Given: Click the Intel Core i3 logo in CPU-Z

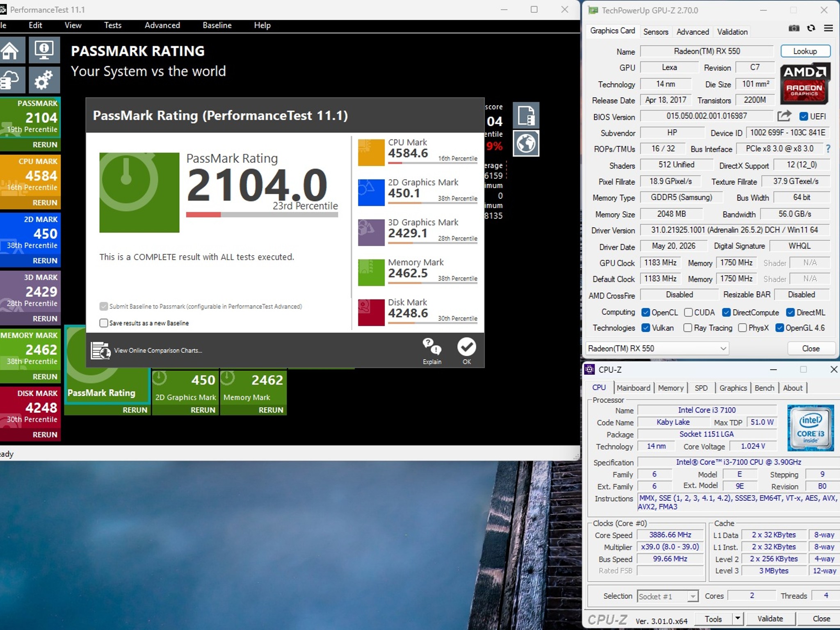Looking at the screenshot, I should pos(810,428).
